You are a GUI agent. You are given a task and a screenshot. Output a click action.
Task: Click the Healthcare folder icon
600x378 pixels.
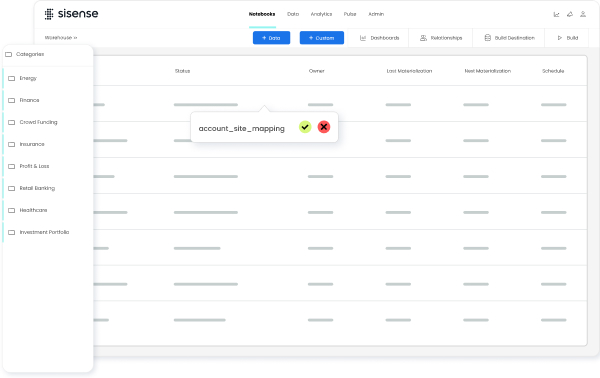coord(11,210)
